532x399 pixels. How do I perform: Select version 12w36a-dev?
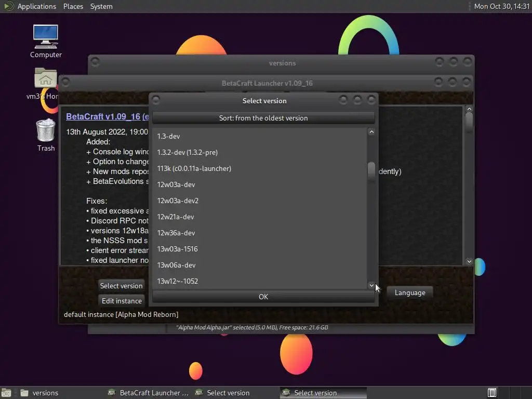tap(260, 233)
